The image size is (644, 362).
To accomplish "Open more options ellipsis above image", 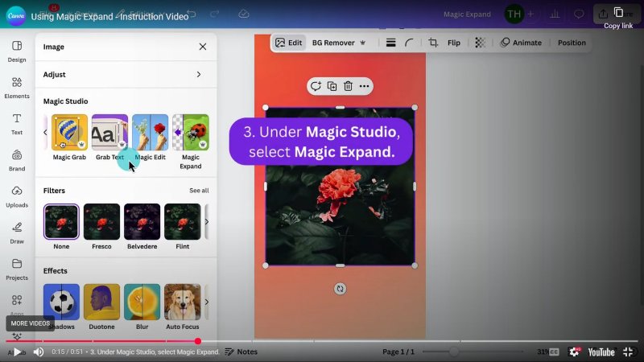I will pos(364,86).
